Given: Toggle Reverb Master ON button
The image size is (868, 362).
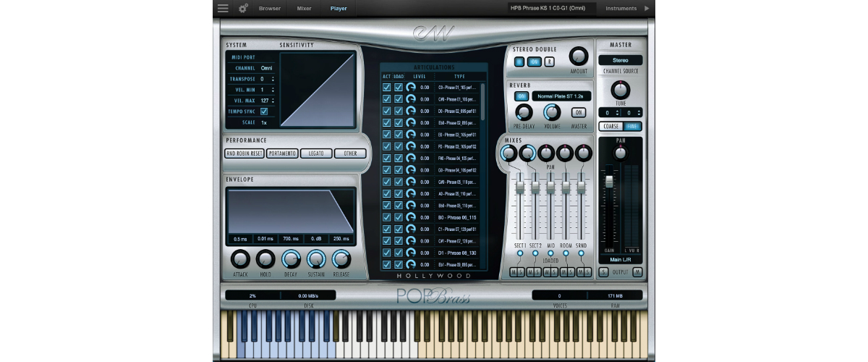Looking at the screenshot, I should click(578, 112).
